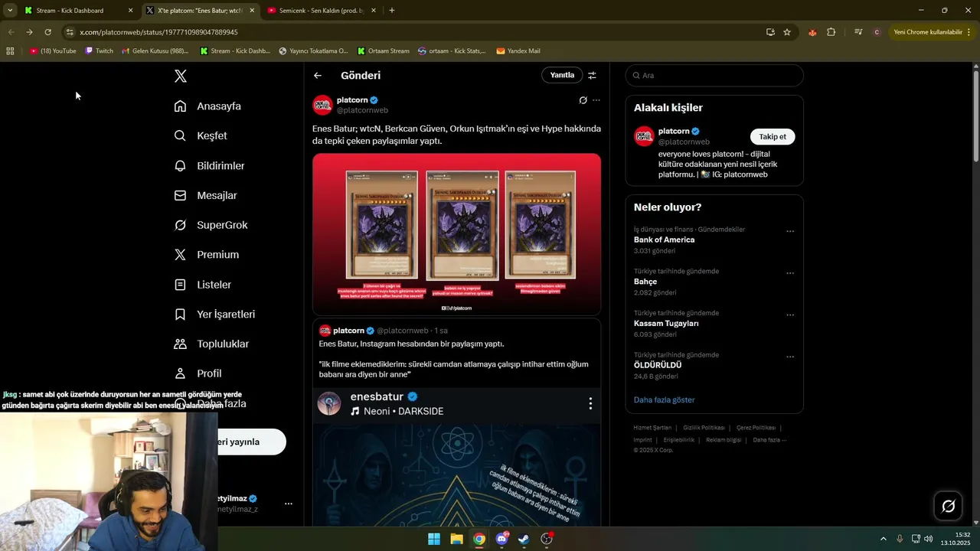The height and width of the screenshot is (551, 980).
Task: Open Bahçe trending topic
Action: coord(645,282)
